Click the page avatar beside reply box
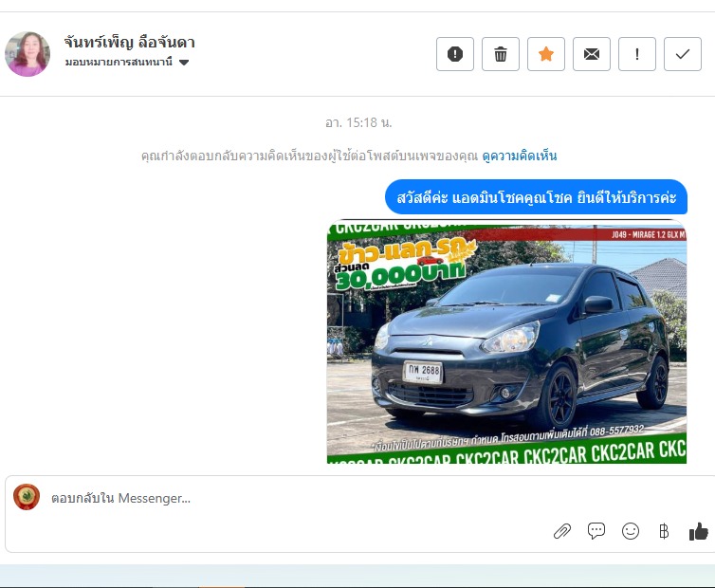 [27, 497]
